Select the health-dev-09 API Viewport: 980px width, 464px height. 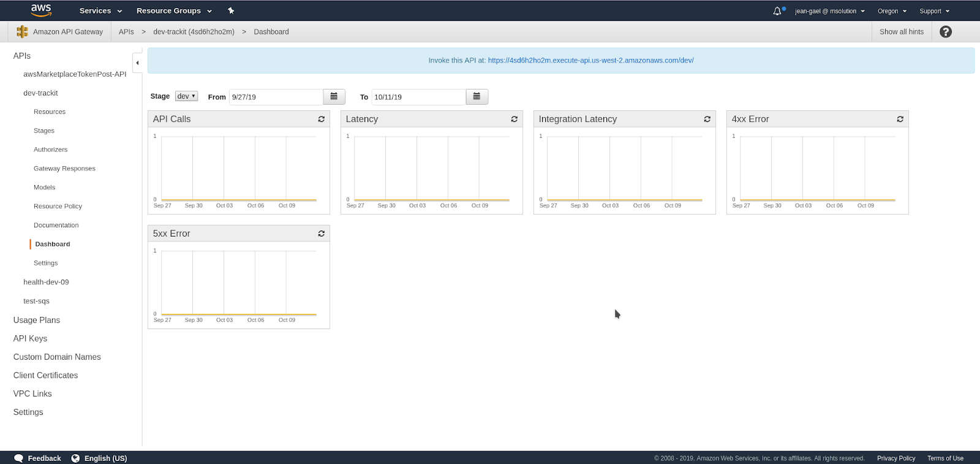[x=46, y=282]
